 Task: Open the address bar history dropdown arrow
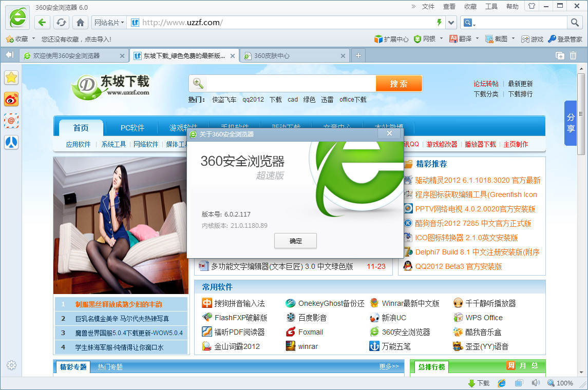[451, 23]
